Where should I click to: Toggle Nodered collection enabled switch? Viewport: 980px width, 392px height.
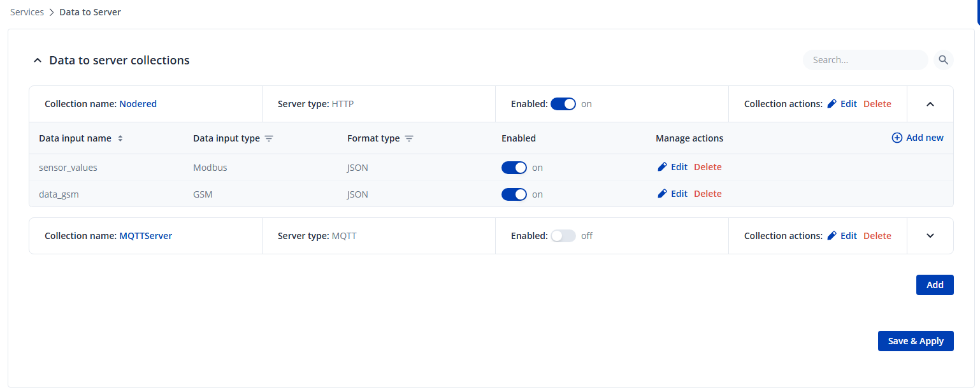pos(563,104)
